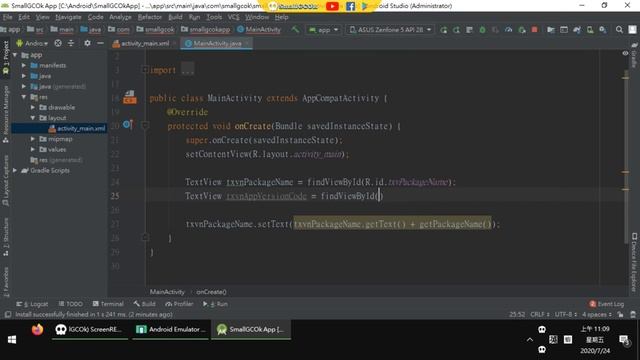Click the Collapse All icon in Project panel

71,43
